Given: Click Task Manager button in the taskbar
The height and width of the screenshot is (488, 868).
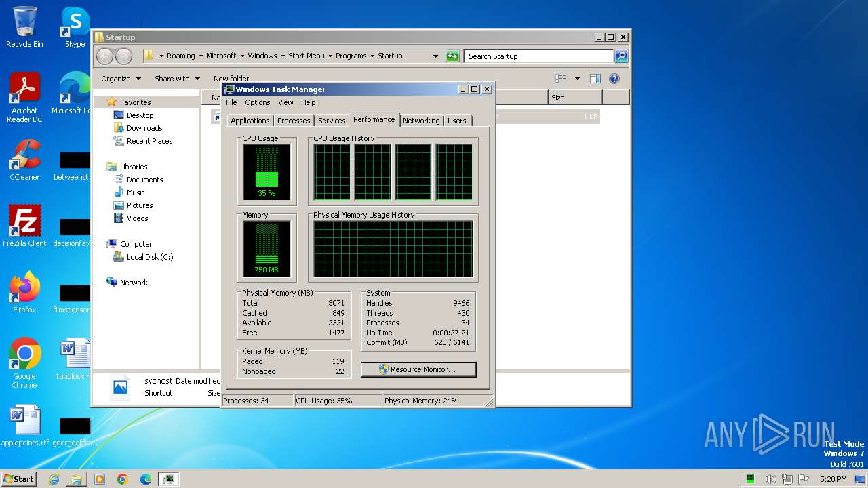Looking at the screenshot, I should pos(169,479).
